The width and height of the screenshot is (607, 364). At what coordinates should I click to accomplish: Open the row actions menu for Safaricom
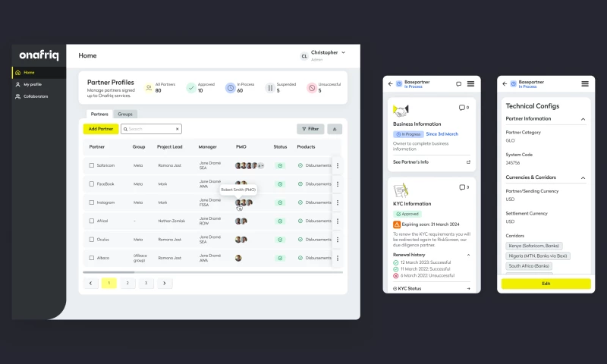click(337, 165)
